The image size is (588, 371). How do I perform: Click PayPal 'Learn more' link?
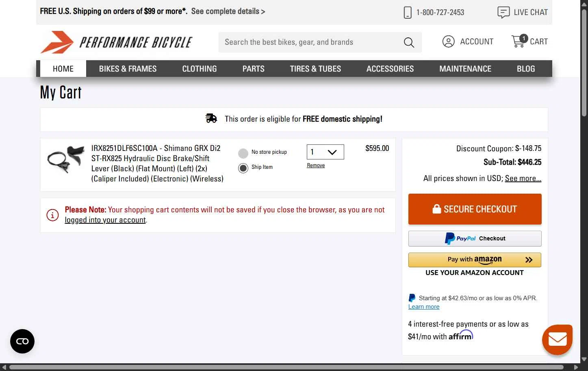click(x=424, y=307)
